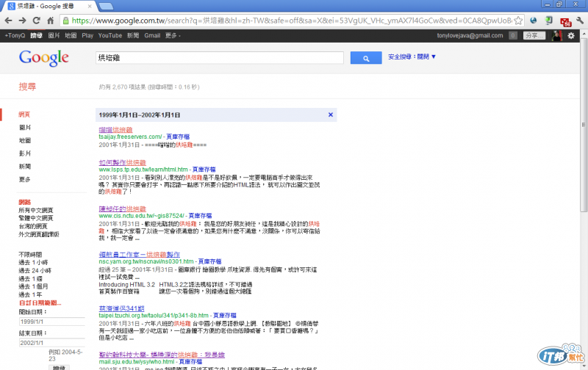Open result title for www.lsps.tp.edu.tw
This screenshot has width=588, height=370.
[x=122, y=162]
